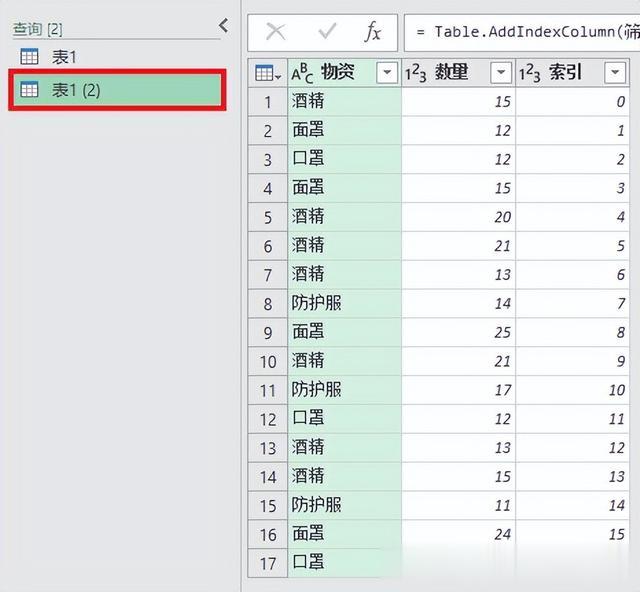The width and height of the screenshot is (640, 592).
Task: Confirm formula with checkmark icon
Action: tap(327, 32)
